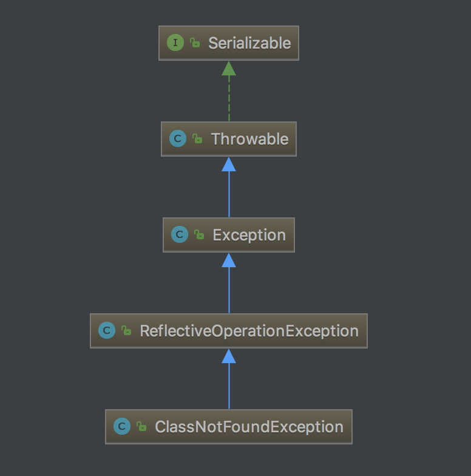Click the arrow from ReflectiveOperationException to Exception

[x=229, y=289]
